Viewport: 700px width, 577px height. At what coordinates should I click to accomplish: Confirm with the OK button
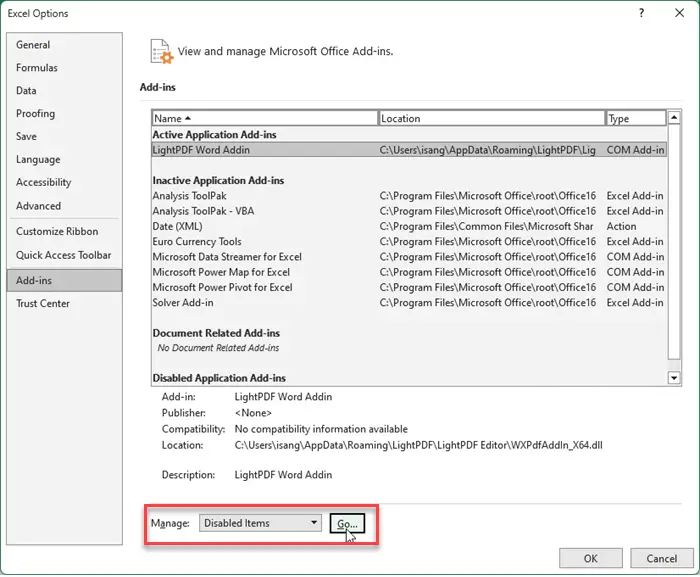click(x=590, y=558)
